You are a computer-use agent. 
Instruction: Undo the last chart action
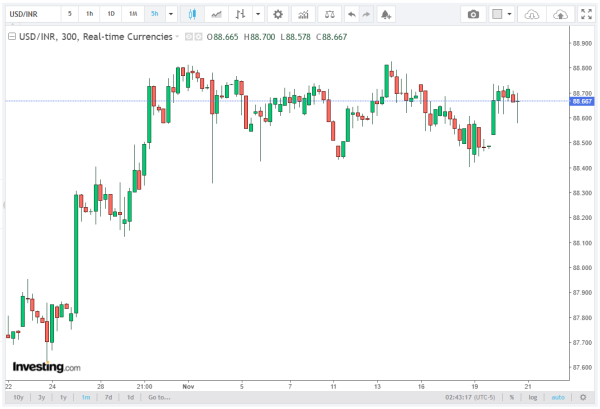pyautogui.click(x=350, y=15)
